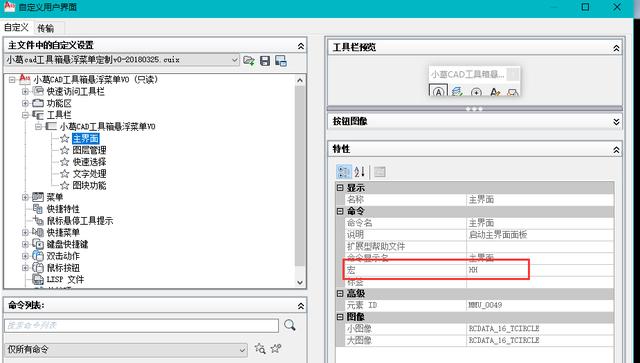Create a new command with star icon
Screen dimensions: 640x363
coord(276,348)
